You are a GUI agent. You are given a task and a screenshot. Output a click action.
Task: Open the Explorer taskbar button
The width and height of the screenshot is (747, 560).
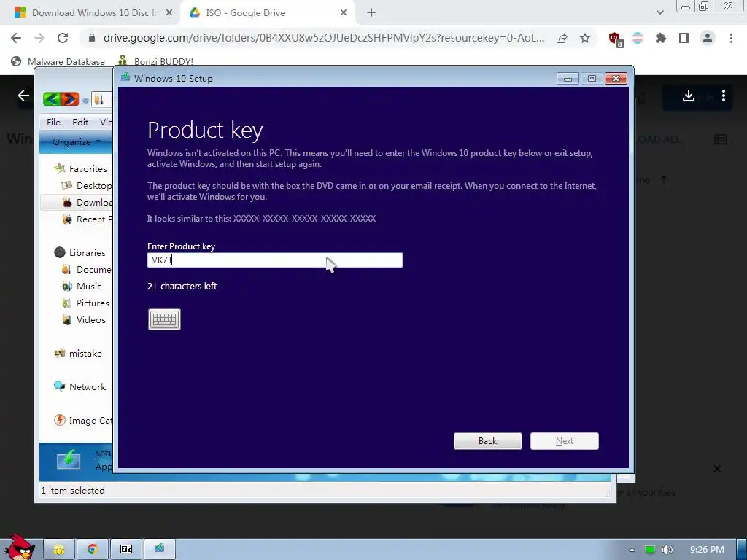tap(59, 550)
